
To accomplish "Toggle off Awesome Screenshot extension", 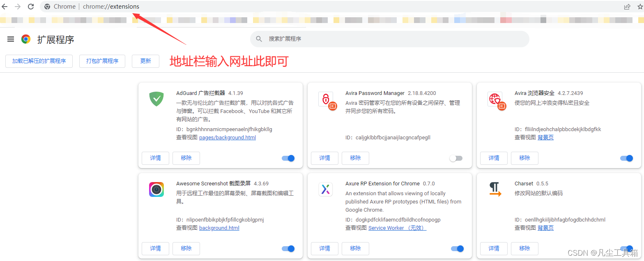I will coord(288,249).
